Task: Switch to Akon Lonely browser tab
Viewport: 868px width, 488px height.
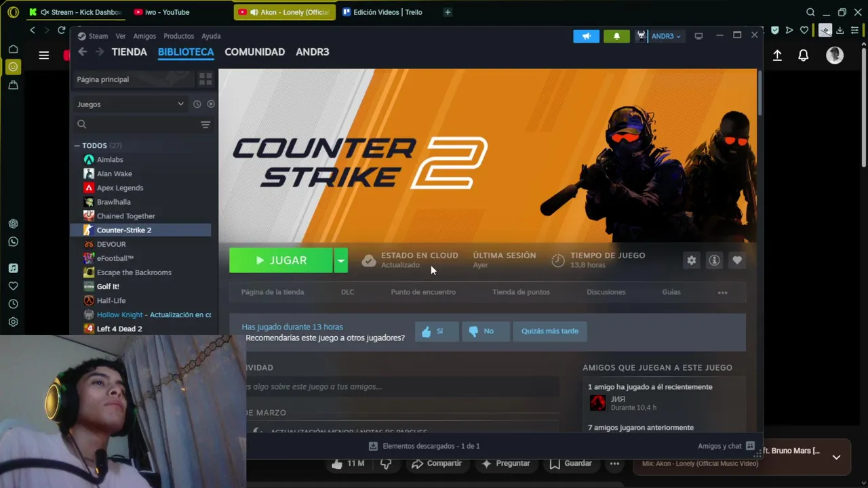Action: click(285, 12)
